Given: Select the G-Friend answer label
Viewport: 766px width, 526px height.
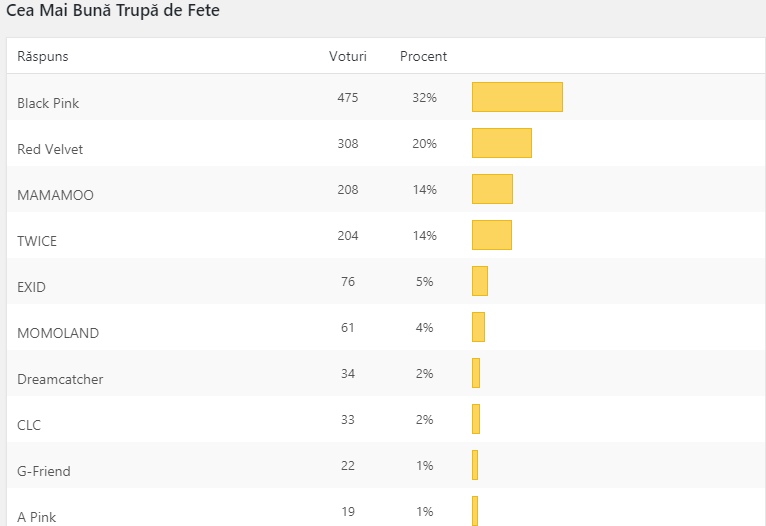Looking at the screenshot, I should click(44, 471).
